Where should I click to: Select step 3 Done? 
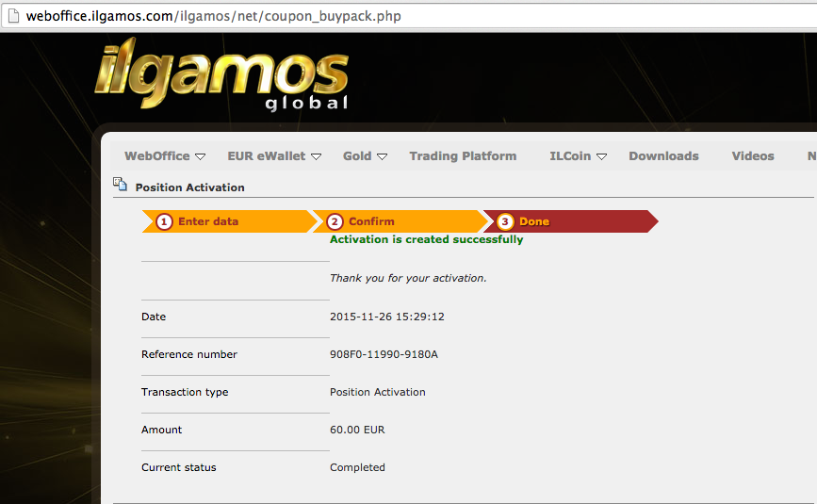point(570,221)
